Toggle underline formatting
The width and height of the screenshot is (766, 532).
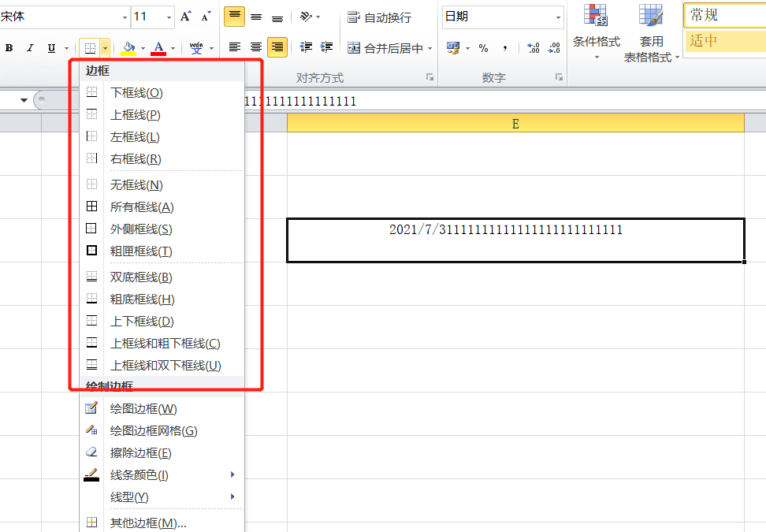(51, 48)
